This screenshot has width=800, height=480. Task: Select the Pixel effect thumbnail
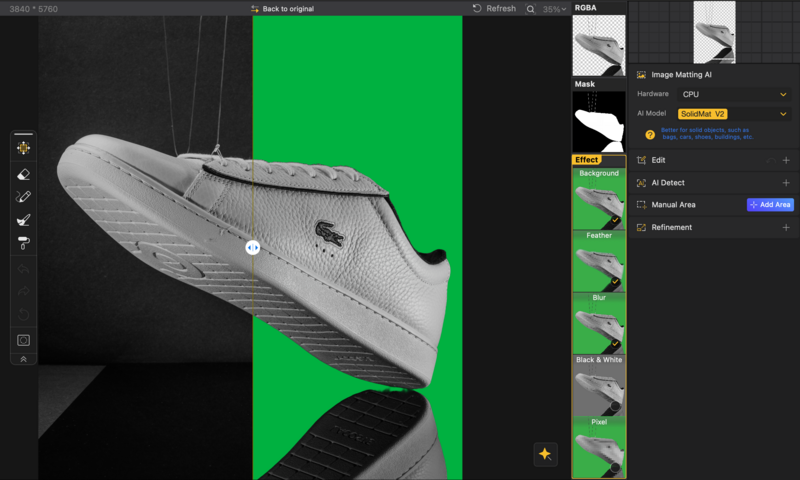599,447
